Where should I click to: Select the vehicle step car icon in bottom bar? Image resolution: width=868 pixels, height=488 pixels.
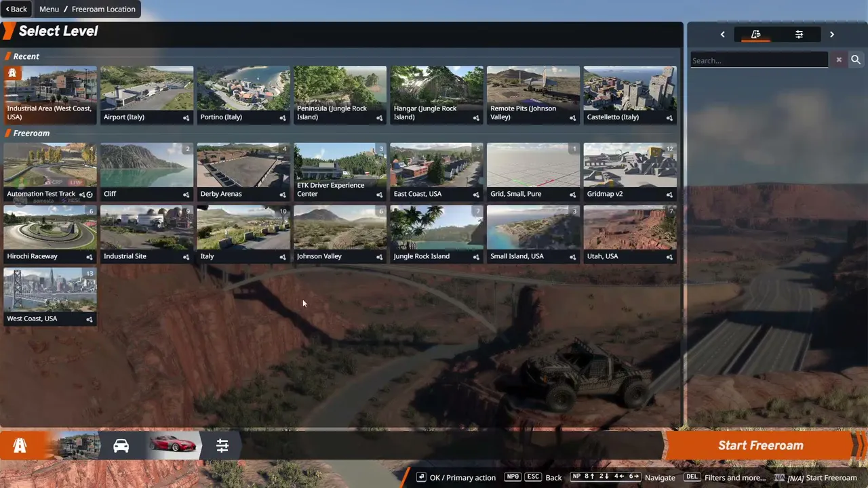click(121, 445)
